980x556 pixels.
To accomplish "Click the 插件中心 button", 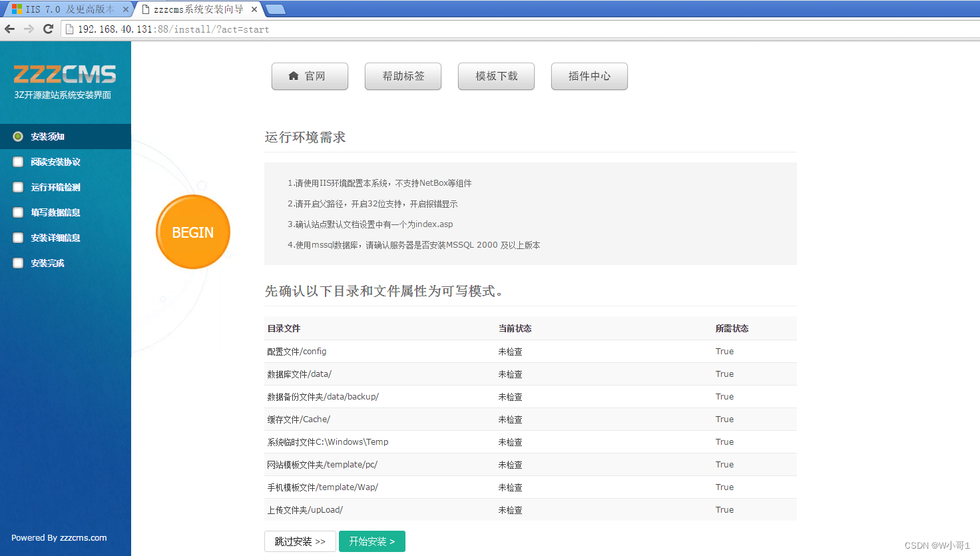I will (589, 76).
